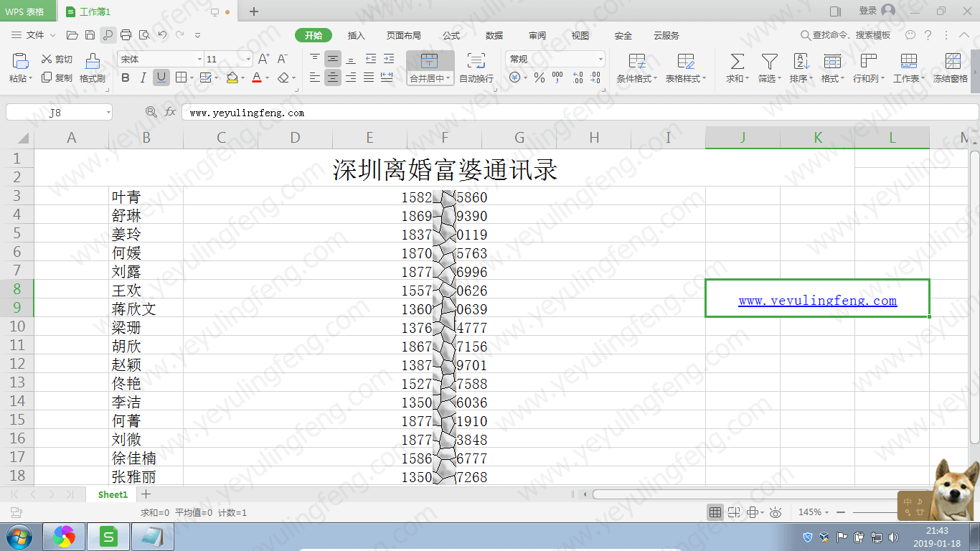Decrease decimal places
980x551 pixels.
595,77
